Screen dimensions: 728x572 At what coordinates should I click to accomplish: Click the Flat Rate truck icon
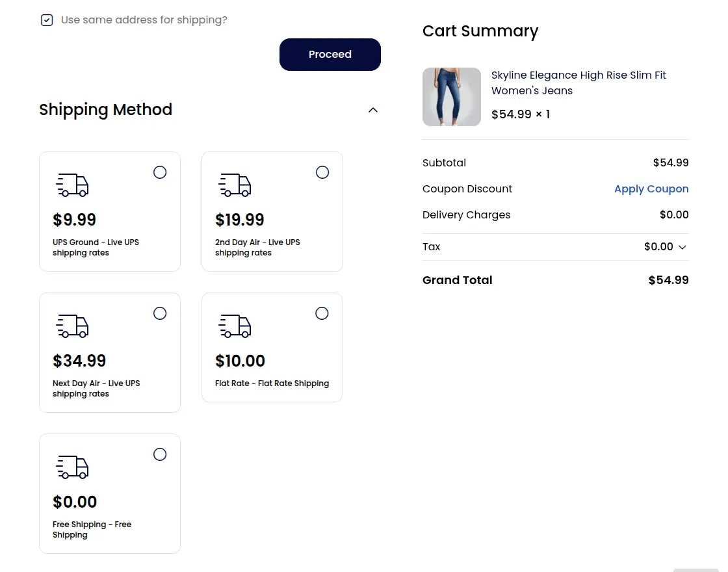(235, 326)
